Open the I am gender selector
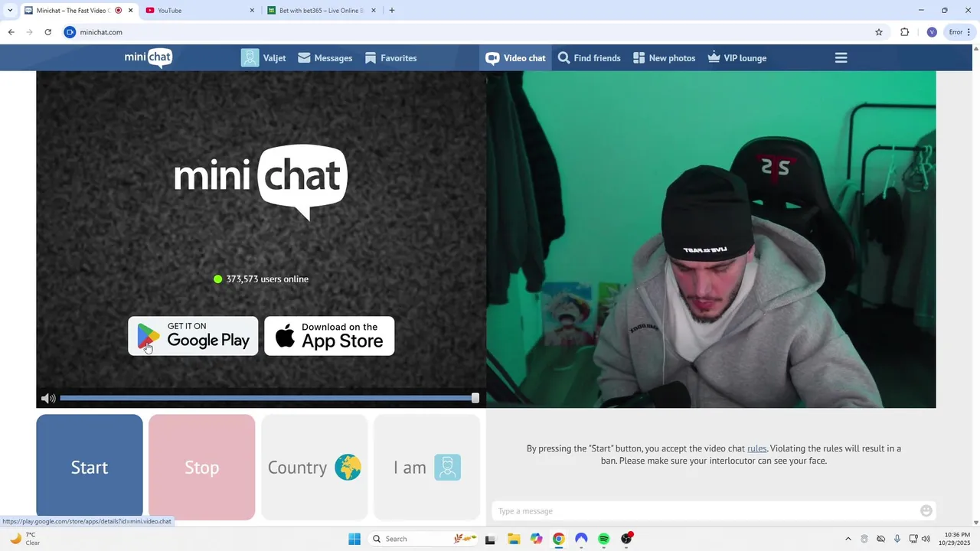Viewport: 980px width, 551px height. (x=427, y=467)
